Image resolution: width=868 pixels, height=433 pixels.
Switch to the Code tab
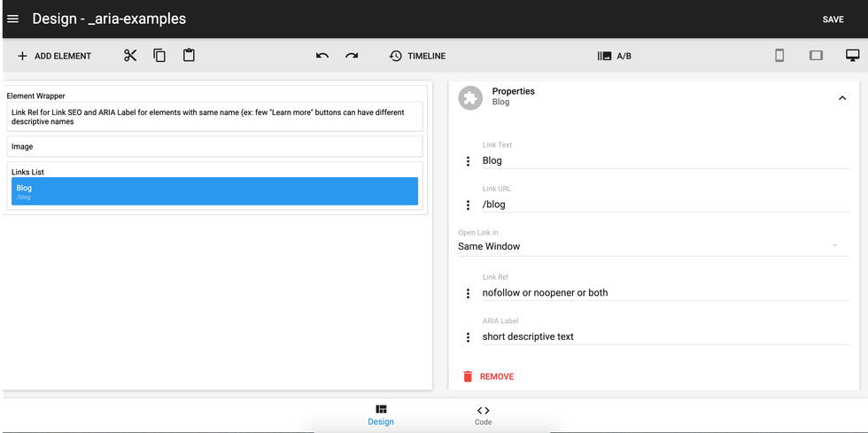483,415
